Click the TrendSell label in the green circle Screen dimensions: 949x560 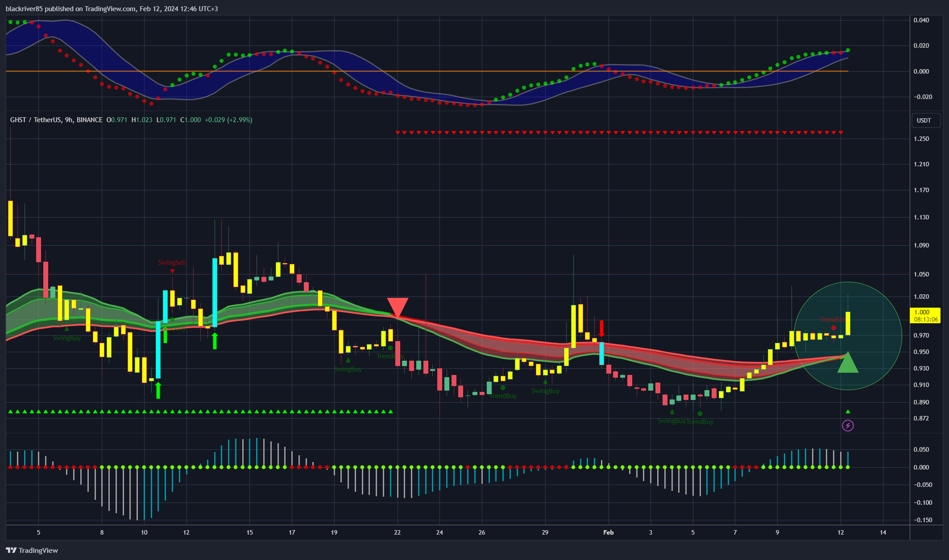pos(833,320)
